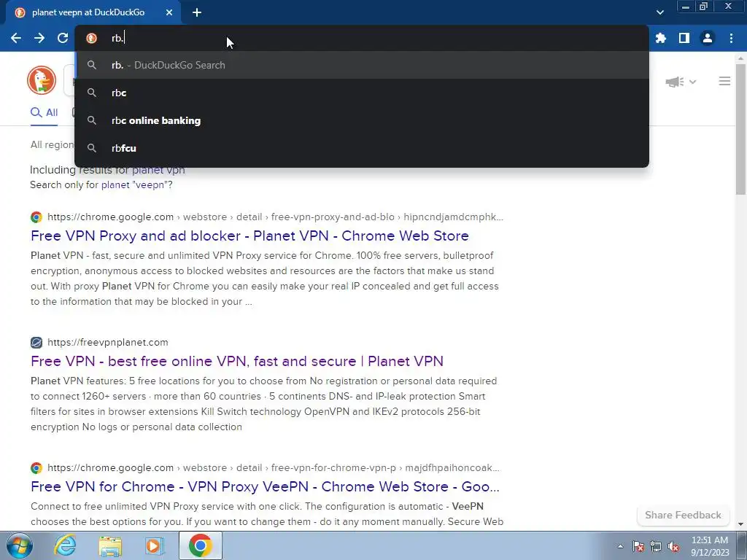Choose the 'rbc online banking' suggestion
The image size is (747, 560).
(x=362, y=120)
